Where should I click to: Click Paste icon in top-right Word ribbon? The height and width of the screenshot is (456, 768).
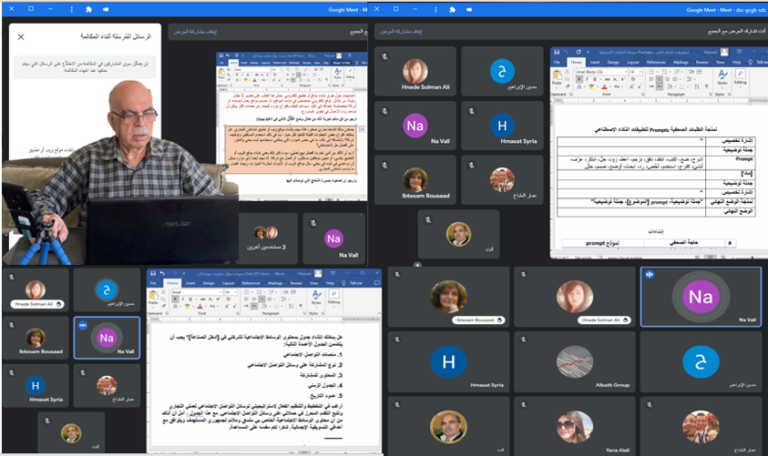point(559,77)
